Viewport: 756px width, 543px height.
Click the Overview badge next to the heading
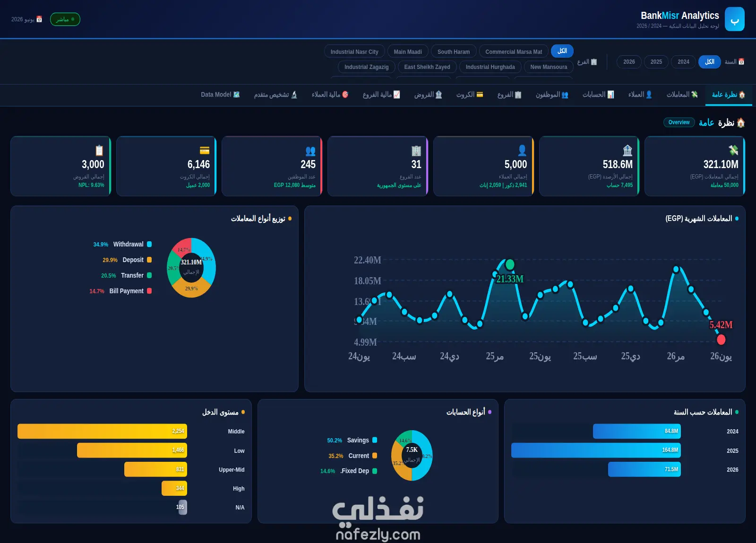click(x=679, y=122)
